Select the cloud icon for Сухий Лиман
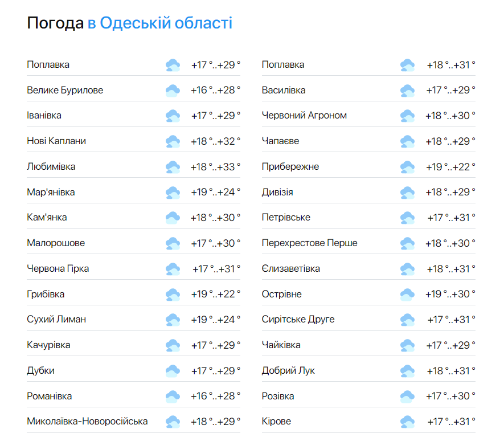This screenshot has height=437, width=504. 173,319
